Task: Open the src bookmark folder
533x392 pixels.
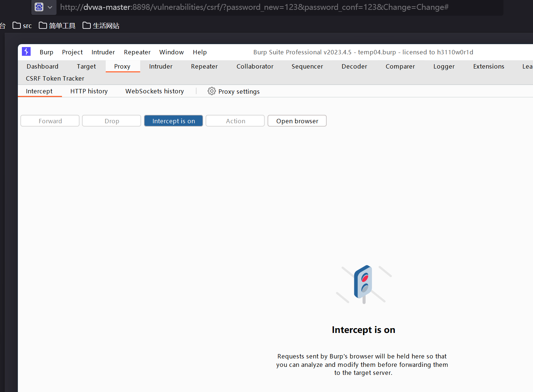Action: [x=22, y=26]
